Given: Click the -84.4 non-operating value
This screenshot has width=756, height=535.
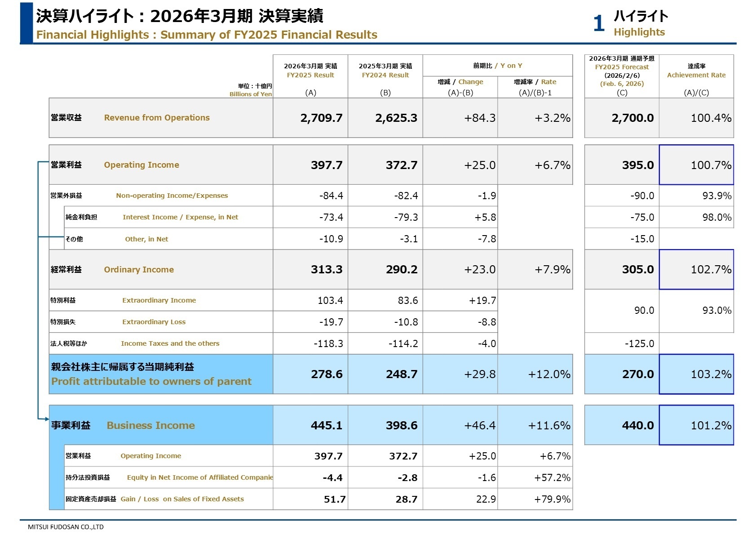Looking at the screenshot, I should coord(331,196).
